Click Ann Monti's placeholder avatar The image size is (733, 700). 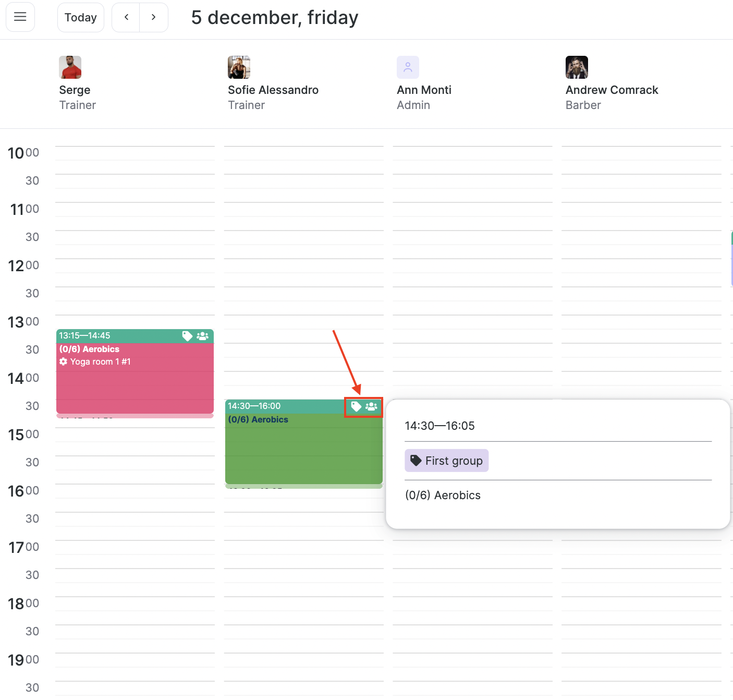(x=408, y=67)
